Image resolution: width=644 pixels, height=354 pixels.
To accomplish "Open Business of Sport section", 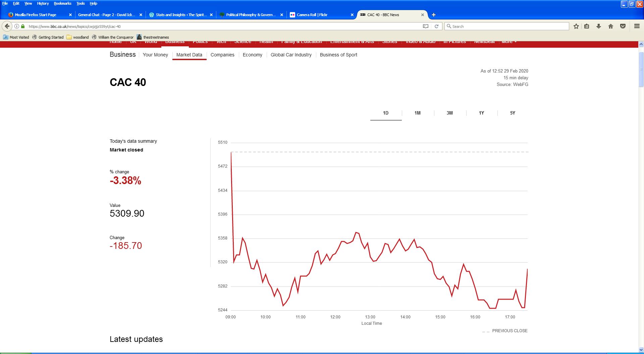I will point(338,55).
